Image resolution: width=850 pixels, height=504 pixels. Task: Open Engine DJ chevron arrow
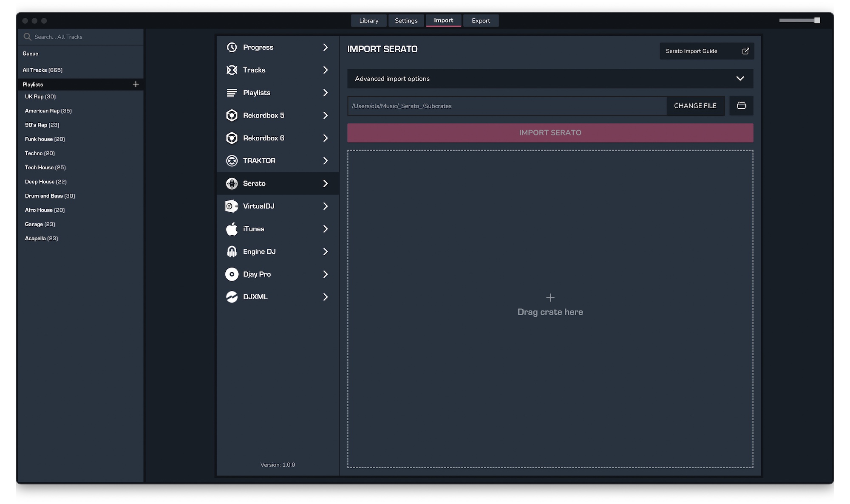pos(326,251)
